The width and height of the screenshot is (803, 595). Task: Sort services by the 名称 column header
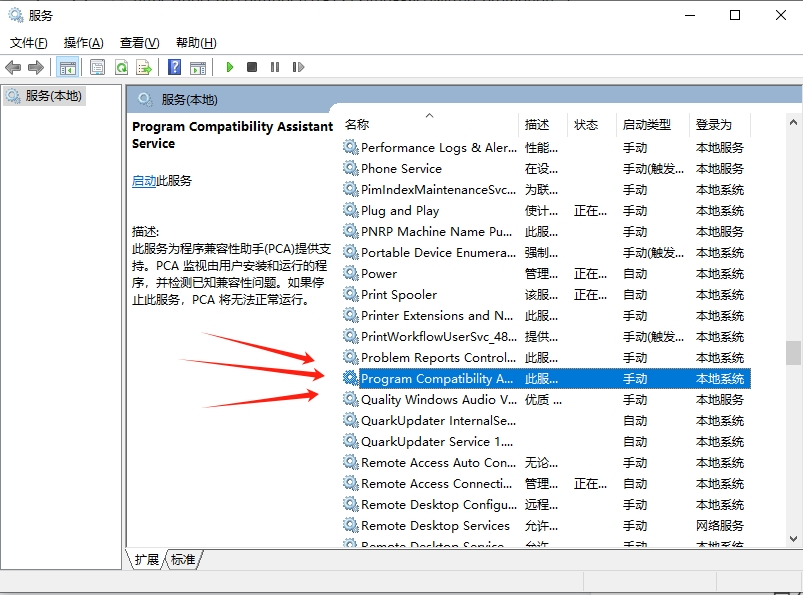click(357, 125)
